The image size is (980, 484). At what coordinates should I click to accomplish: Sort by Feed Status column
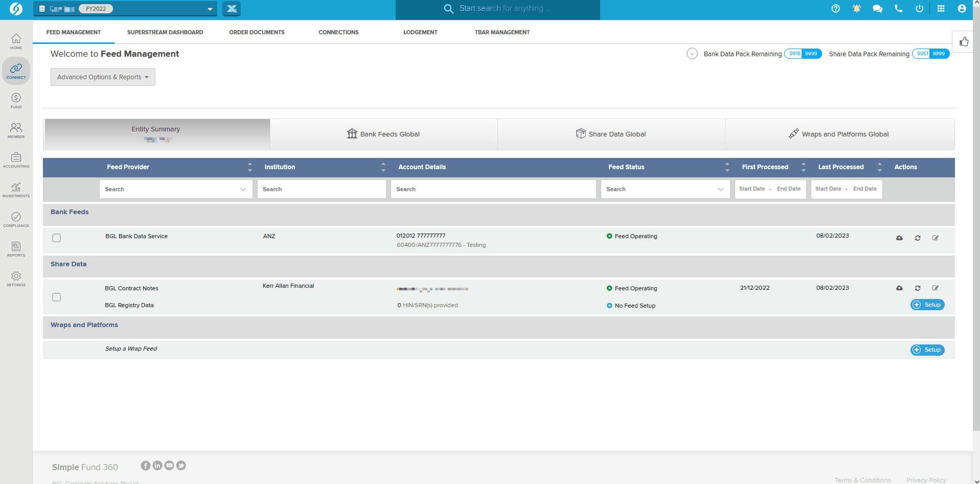[x=727, y=167]
